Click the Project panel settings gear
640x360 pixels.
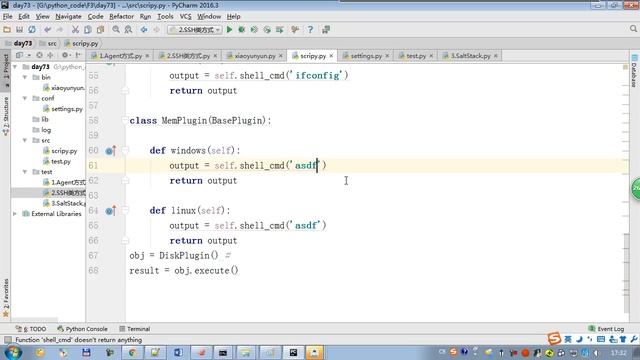click(65, 55)
